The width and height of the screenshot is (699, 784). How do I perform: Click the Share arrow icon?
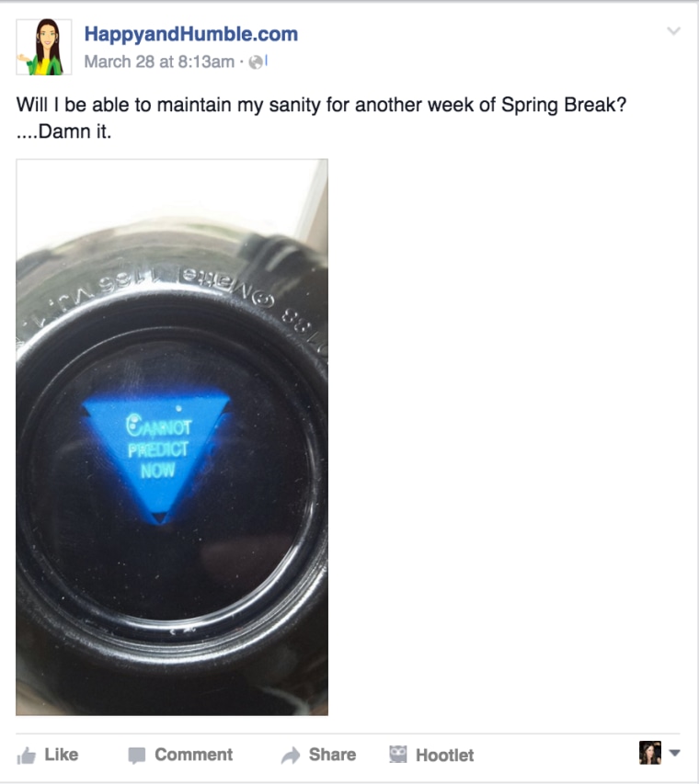291,755
